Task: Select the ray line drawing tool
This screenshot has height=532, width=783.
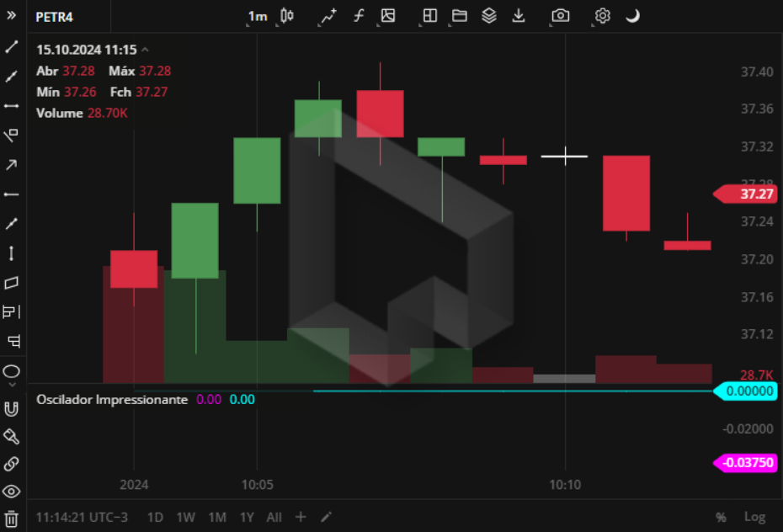Action: 12,77
